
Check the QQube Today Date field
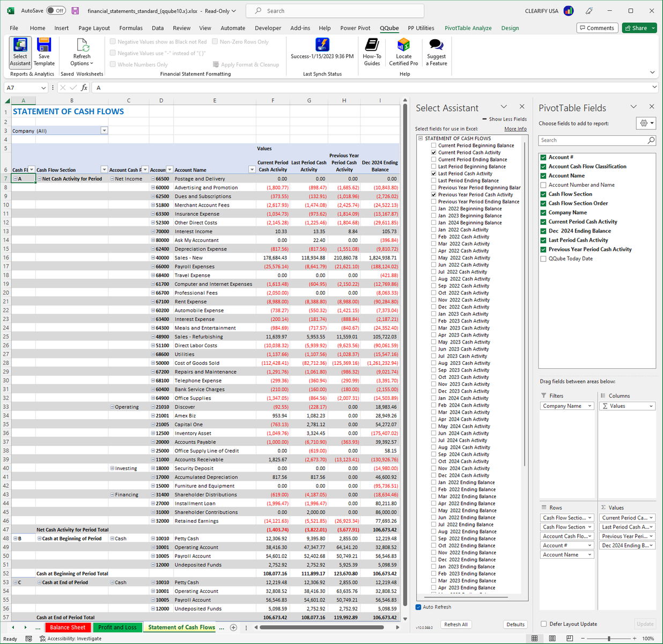tap(543, 259)
